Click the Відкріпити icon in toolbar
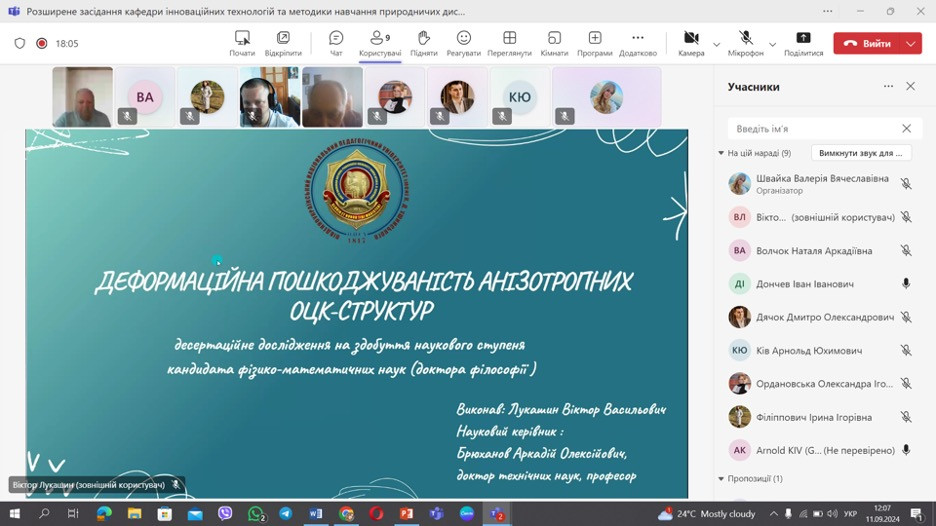 tap(283, 42)
